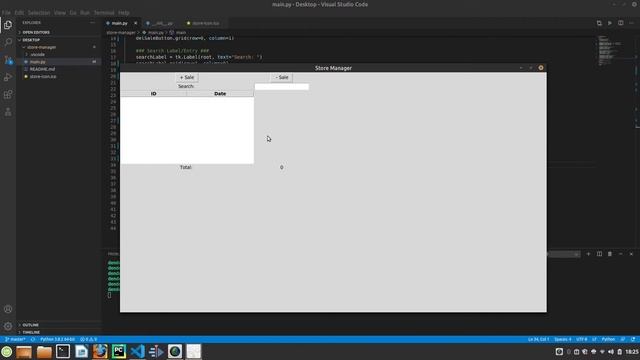
Task: Change language mode via Python status item
Action: (608, 339)
